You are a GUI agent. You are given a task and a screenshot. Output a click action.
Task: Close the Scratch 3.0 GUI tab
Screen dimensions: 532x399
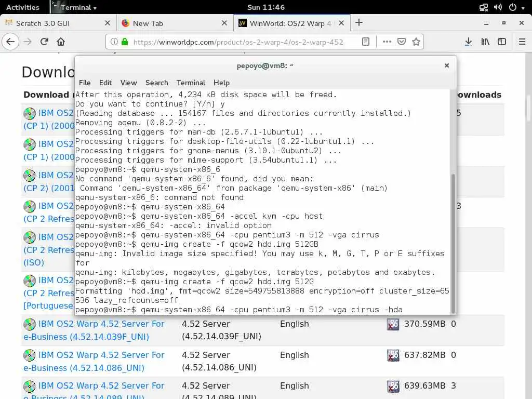107,23
